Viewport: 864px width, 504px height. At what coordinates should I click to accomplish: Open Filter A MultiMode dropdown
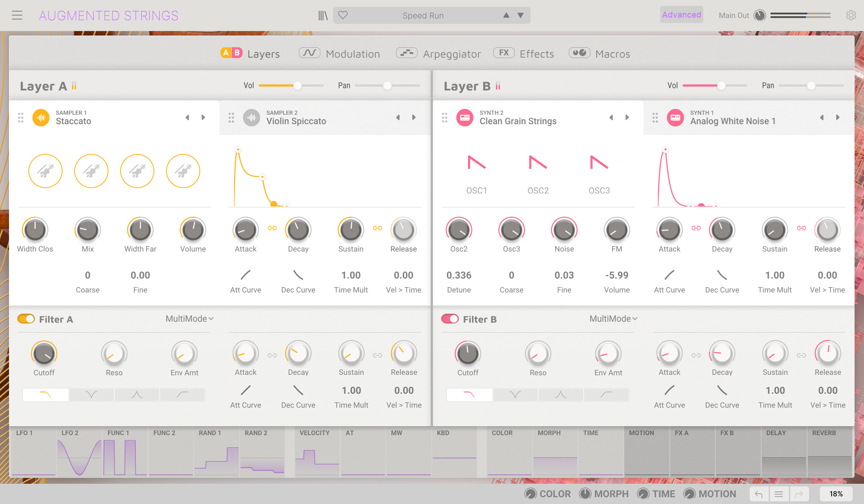click(189, 319)
